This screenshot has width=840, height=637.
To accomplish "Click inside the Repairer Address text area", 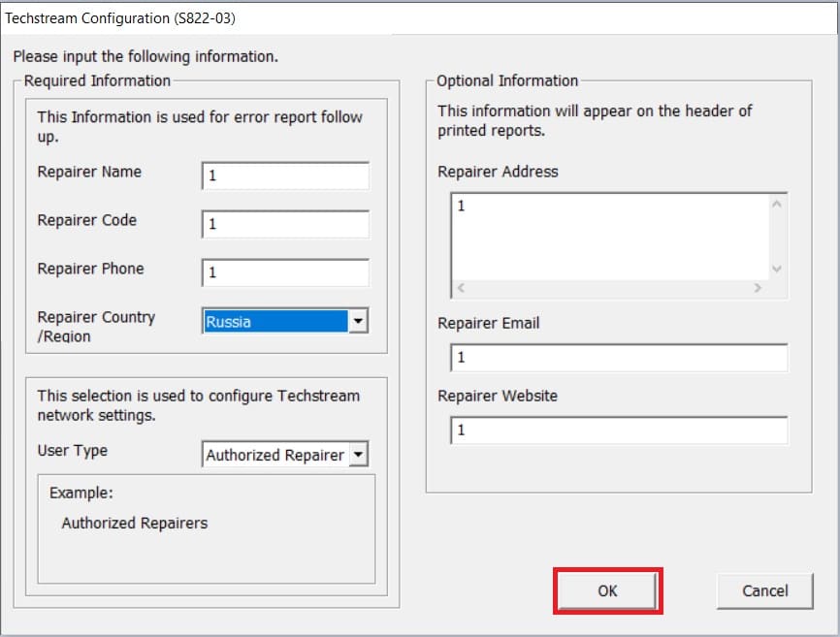I will [x=611, y=236].
